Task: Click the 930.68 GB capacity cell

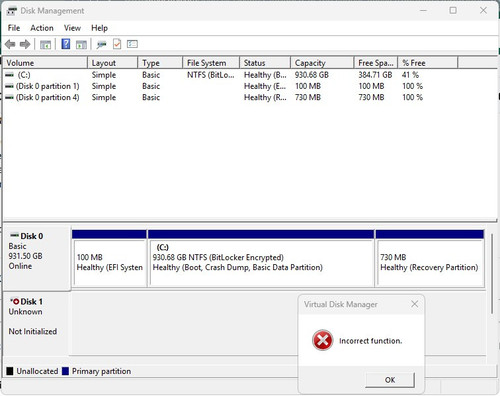Action: (312, 75)
